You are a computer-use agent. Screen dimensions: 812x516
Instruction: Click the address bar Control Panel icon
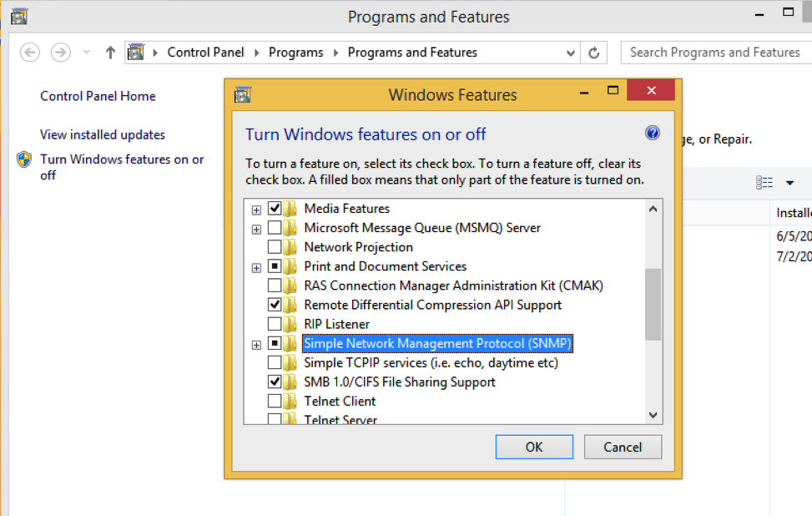pos(136,53)
